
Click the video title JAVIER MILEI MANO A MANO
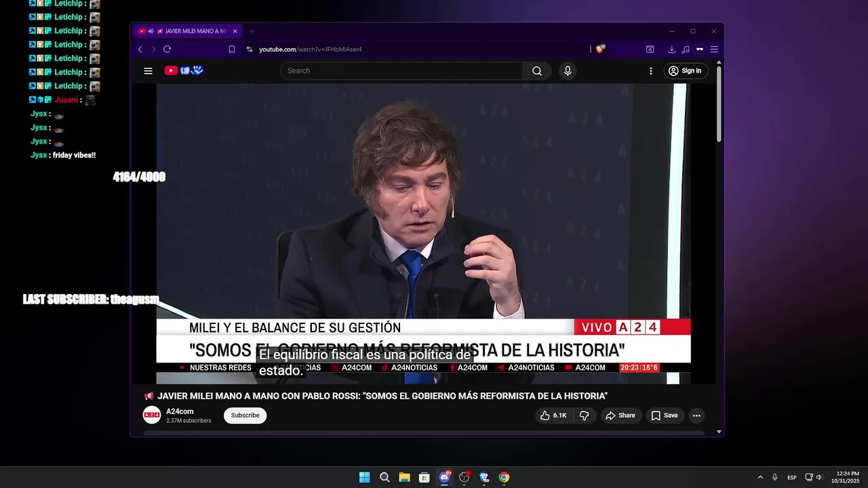coord(382,396)
